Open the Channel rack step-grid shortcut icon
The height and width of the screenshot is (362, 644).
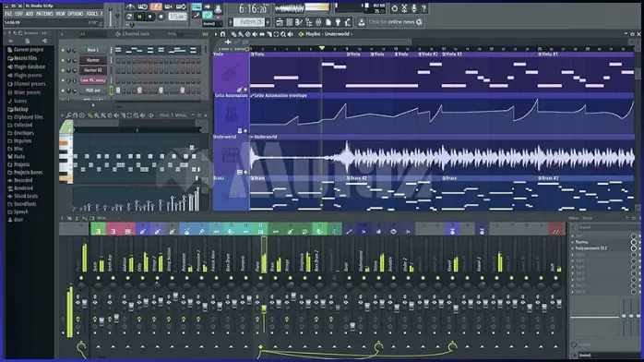point(289,22)
